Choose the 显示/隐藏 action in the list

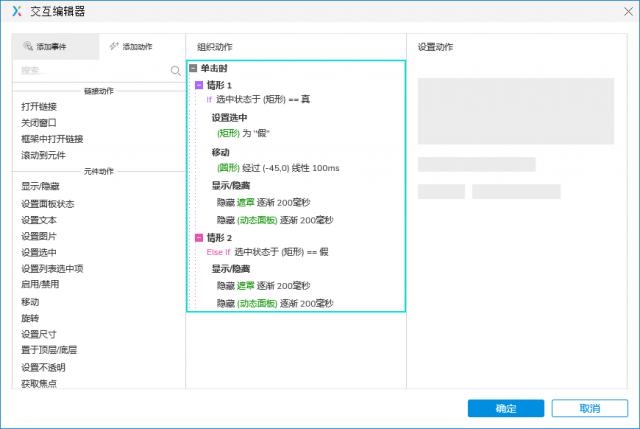tap(40, 186)
